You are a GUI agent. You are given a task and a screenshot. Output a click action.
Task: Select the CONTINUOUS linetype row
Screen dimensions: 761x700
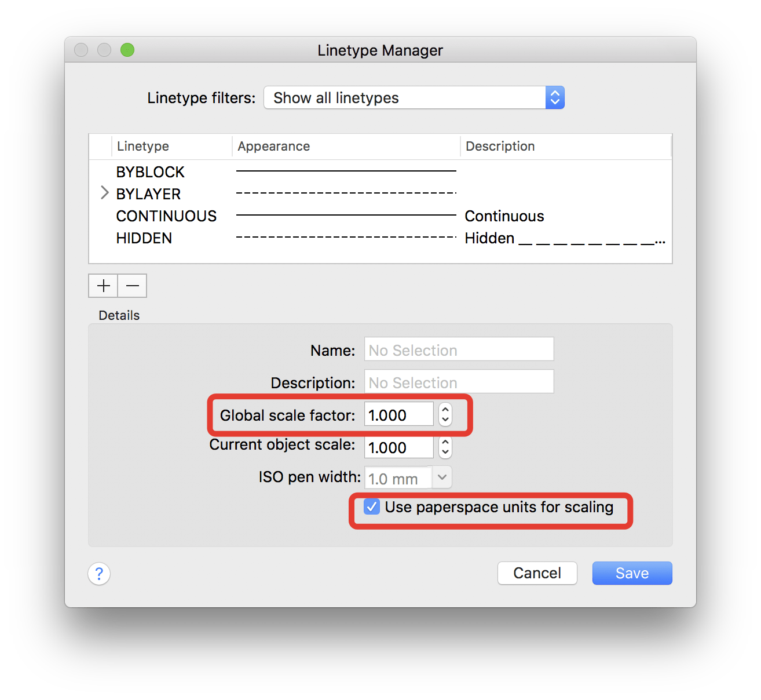[166, 216]
